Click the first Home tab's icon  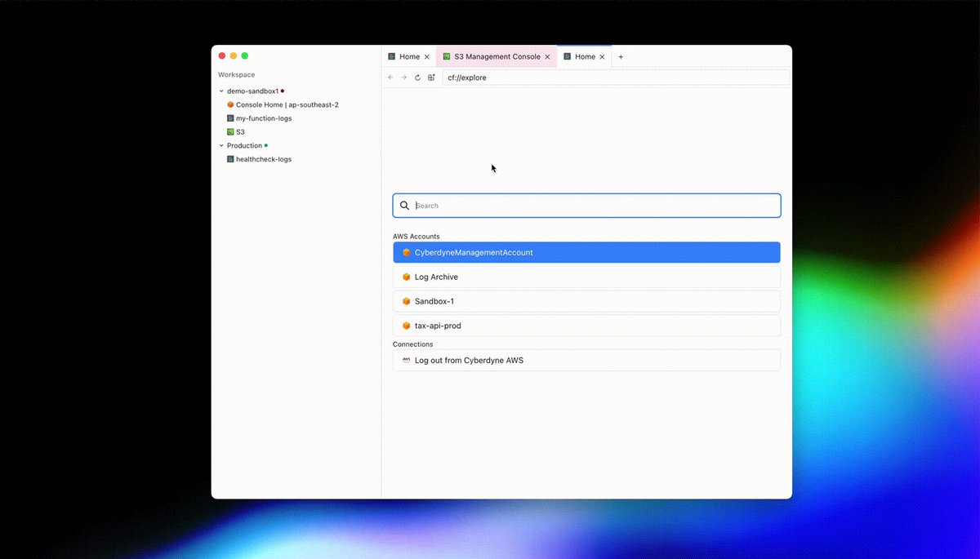click(392, 57)
